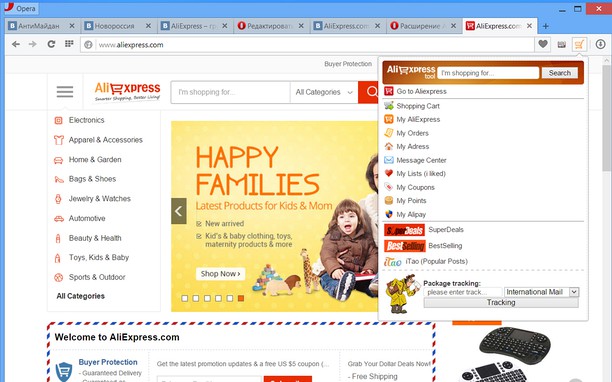Click the AliExpress cart extension icon
The image size is (612, 382).
[x=579, y=44]
